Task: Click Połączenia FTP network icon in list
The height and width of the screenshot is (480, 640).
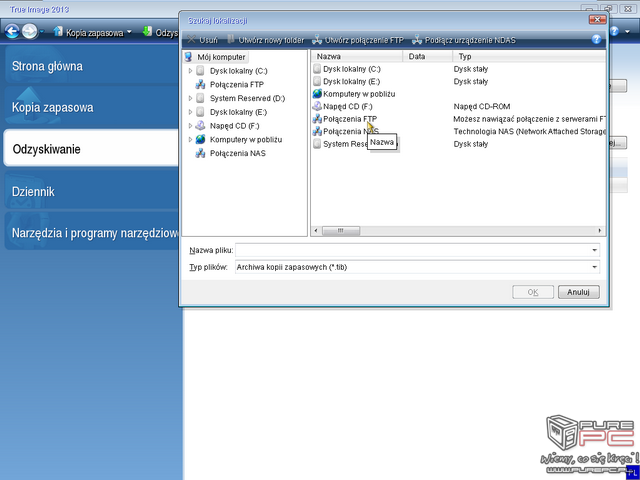Action: [317, 119]
